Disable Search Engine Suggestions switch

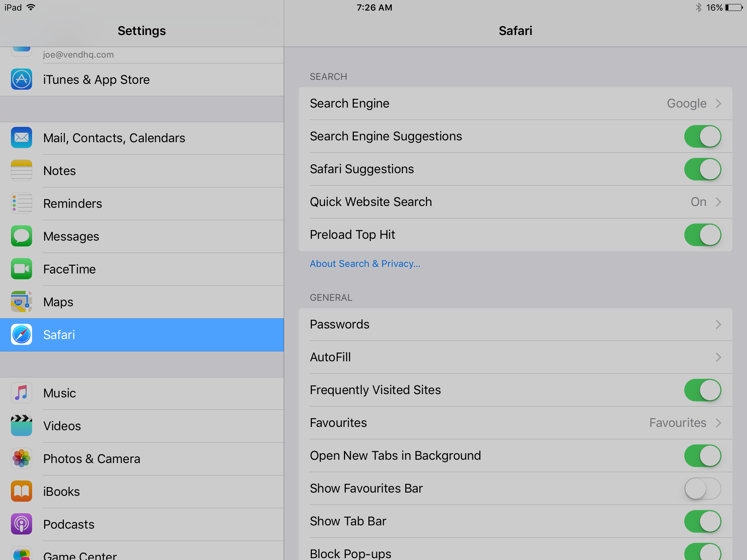pos(702,136)
